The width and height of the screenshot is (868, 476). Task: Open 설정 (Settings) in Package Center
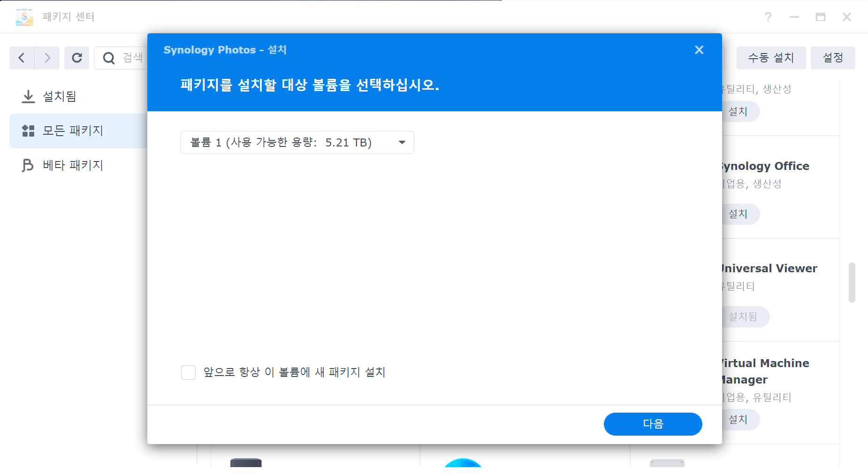(833, 58)
